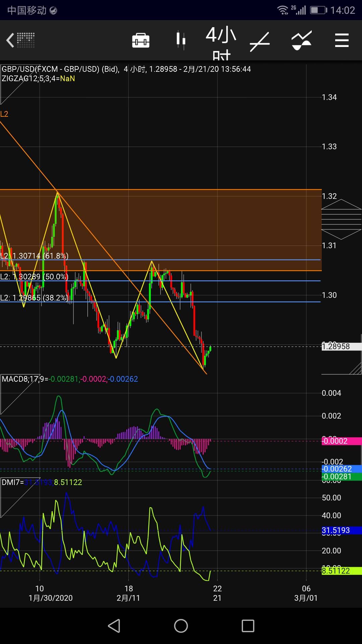Open the 4小时 timeframe selector

(221, 44)
